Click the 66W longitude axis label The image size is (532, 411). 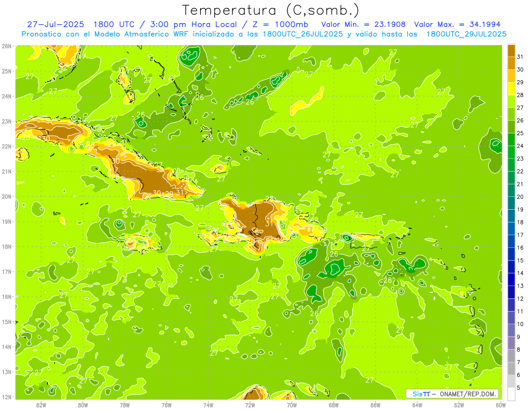click(x=375, y=405)
